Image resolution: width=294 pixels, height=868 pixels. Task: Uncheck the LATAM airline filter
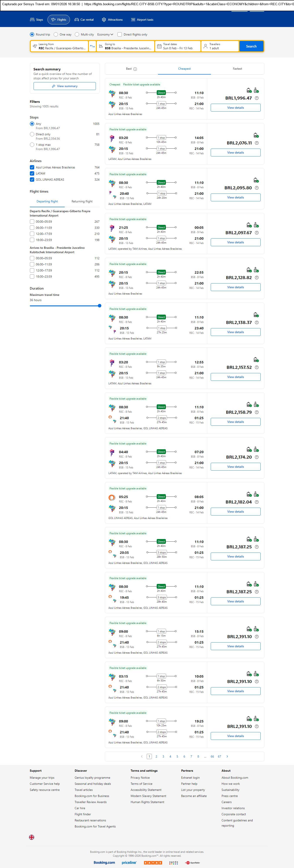pyautogui.click(x=32, y=173)
